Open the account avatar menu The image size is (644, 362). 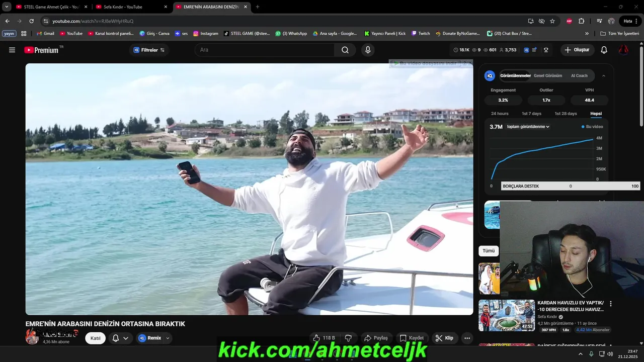(623, 50)
